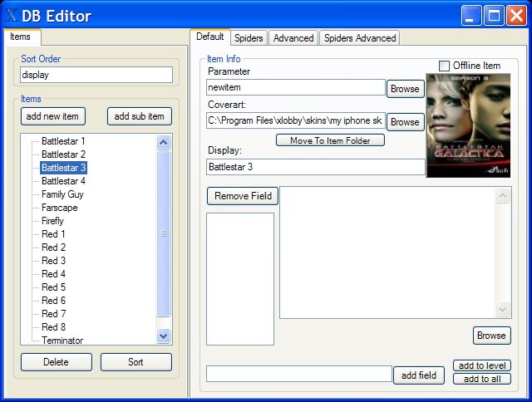Viewport: 532px width, 402px height.
Task: Click the add to level button
Action: 482,365
